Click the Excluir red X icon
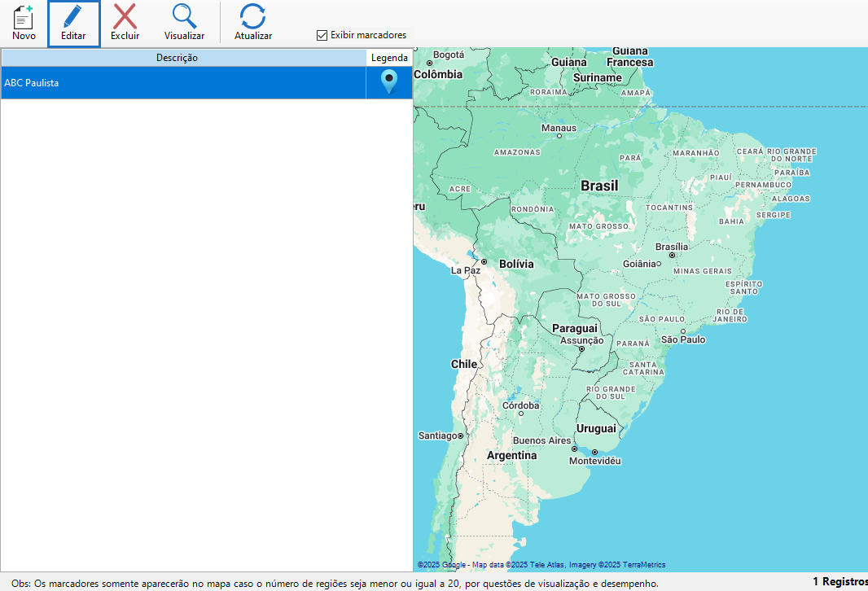This screenshot has height=591, width=868. [x=125, y=16]
